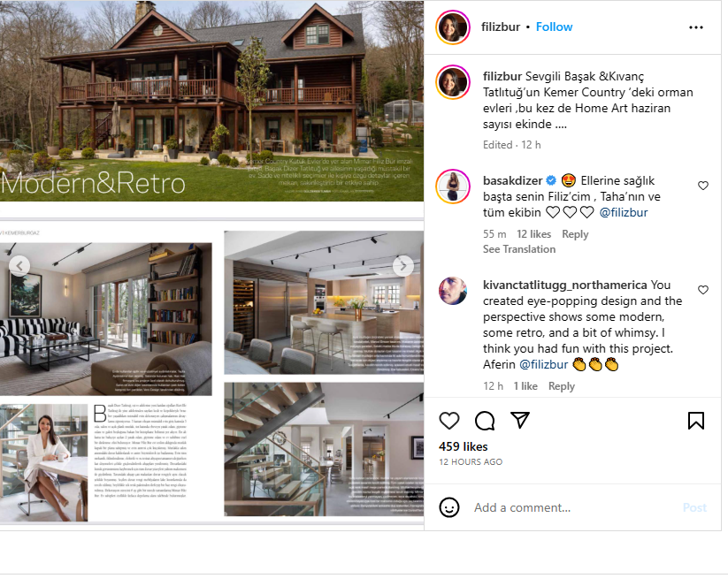Viewport: 728px width, 586px height.
Task: Like the post with the heart icon
Action: tap(449, 421)
